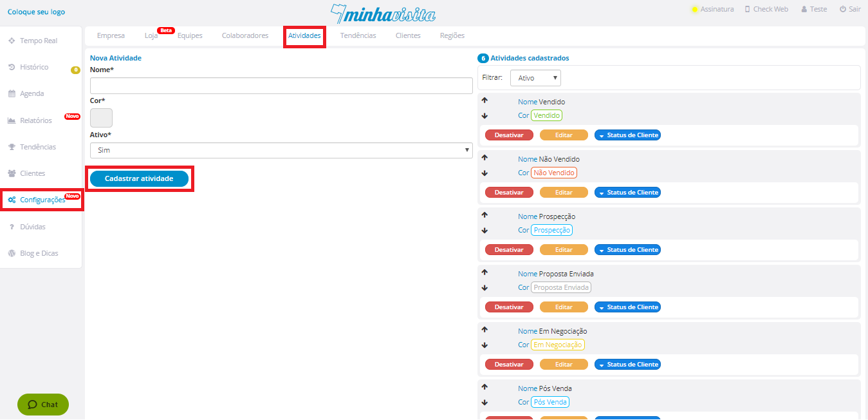Desativar the Proposta Enviada activity
This screenshot has width=868, height=420.
(x=509, y=307)
